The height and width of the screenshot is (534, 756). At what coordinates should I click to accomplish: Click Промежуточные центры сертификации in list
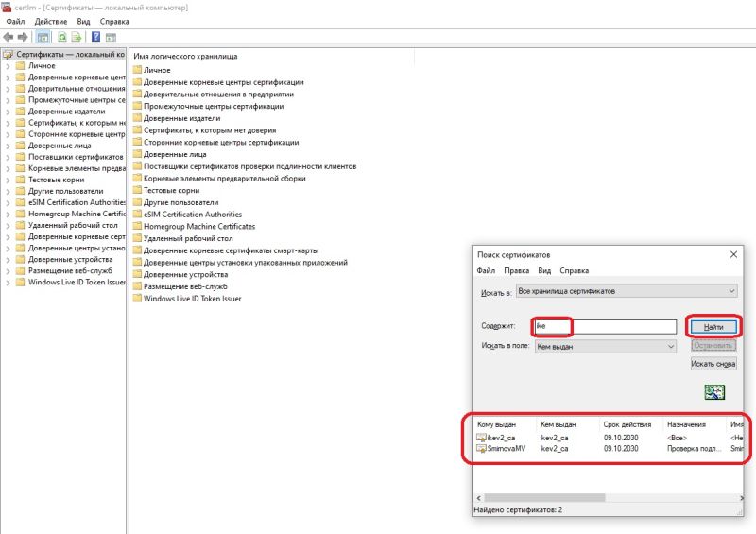(214, 106)
